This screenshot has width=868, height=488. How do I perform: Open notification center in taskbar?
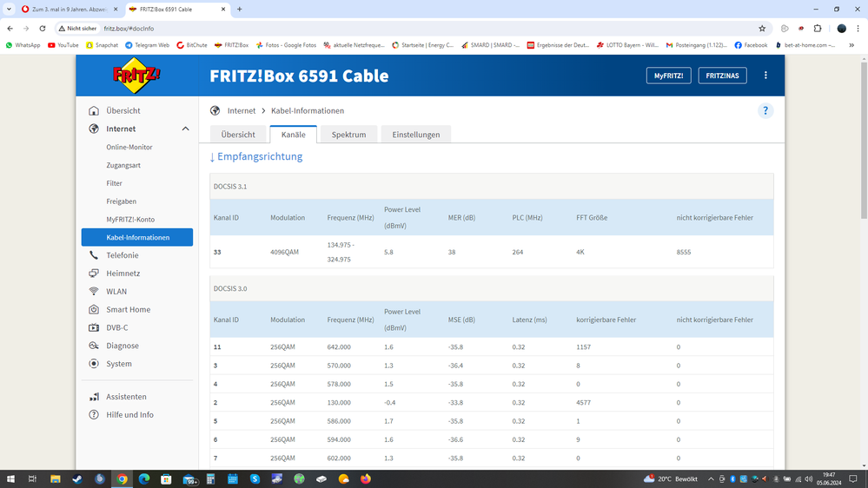(x=853, y=479)
